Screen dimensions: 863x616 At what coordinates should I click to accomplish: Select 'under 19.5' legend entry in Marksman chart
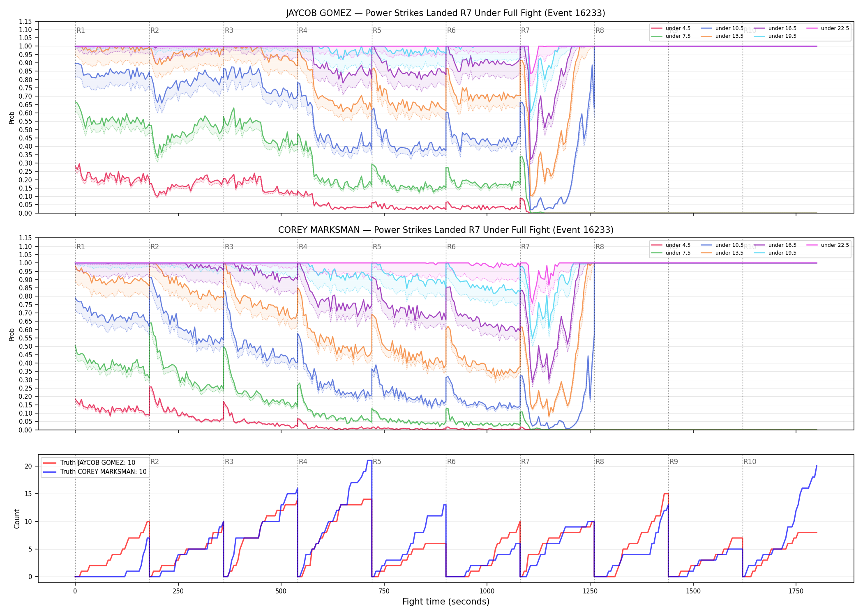pyautogui.click(x=775, y=253)
